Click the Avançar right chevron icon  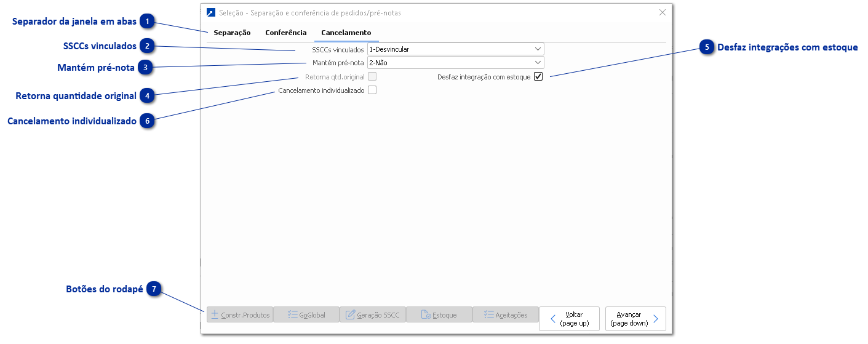[x=656, y=319]
